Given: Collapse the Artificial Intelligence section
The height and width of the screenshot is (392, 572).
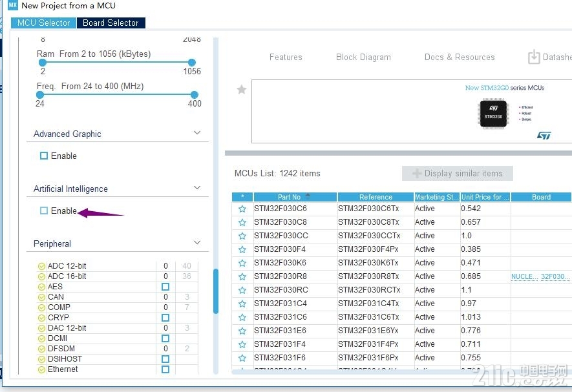Looking at the screenshot, I should [197, 188].
